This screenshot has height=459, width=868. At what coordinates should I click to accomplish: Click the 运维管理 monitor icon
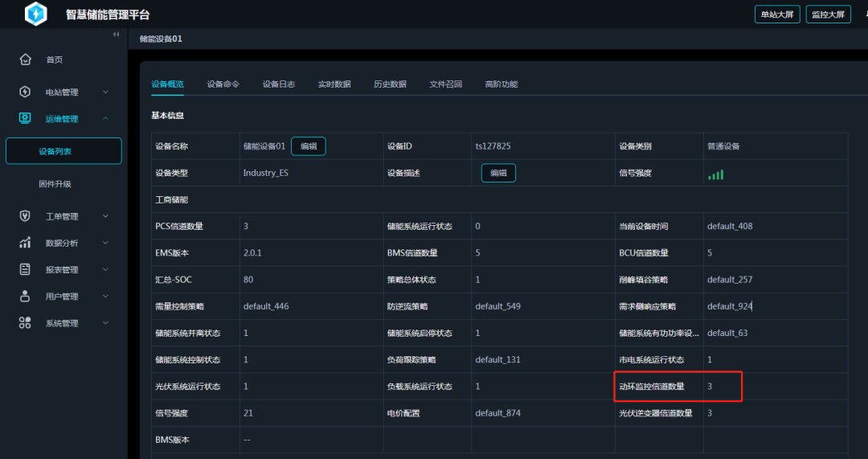(25, 119)
